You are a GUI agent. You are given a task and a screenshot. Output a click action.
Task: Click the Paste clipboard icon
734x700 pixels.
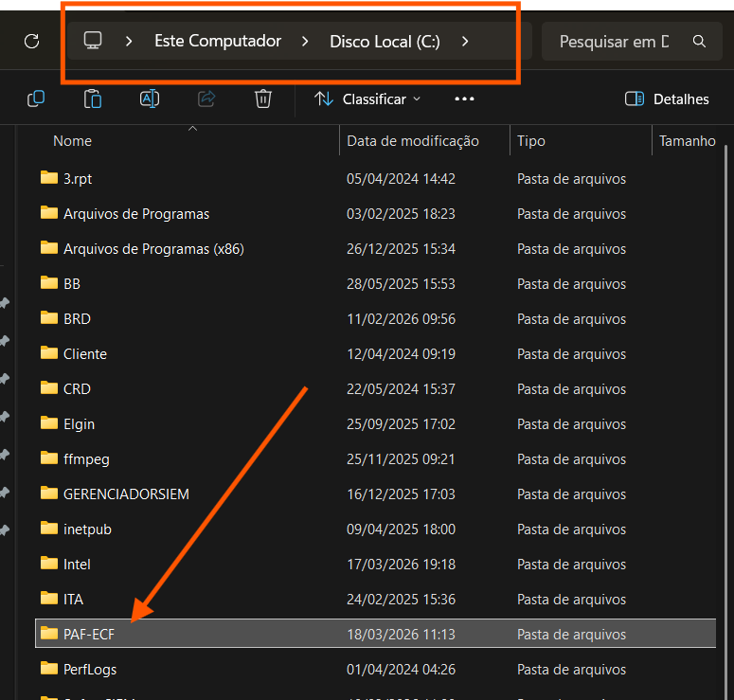point(93,99)
